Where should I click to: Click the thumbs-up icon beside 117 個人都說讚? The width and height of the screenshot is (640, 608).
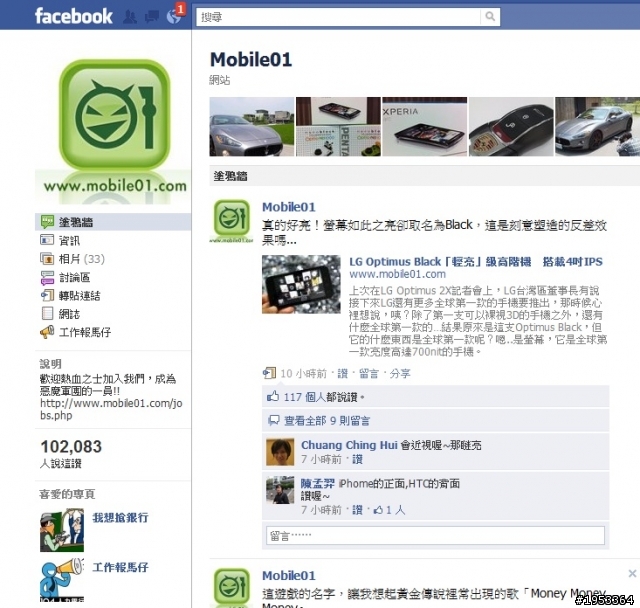(273, 396)
